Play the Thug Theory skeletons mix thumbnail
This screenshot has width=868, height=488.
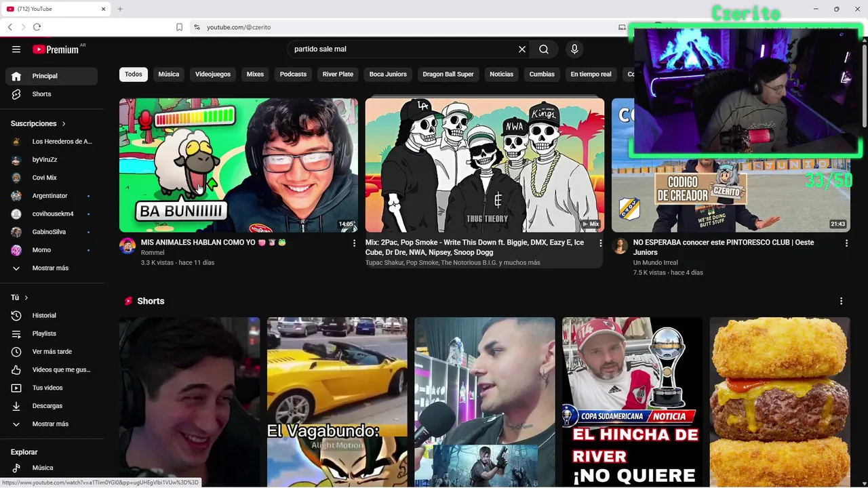tap(485, 165)
